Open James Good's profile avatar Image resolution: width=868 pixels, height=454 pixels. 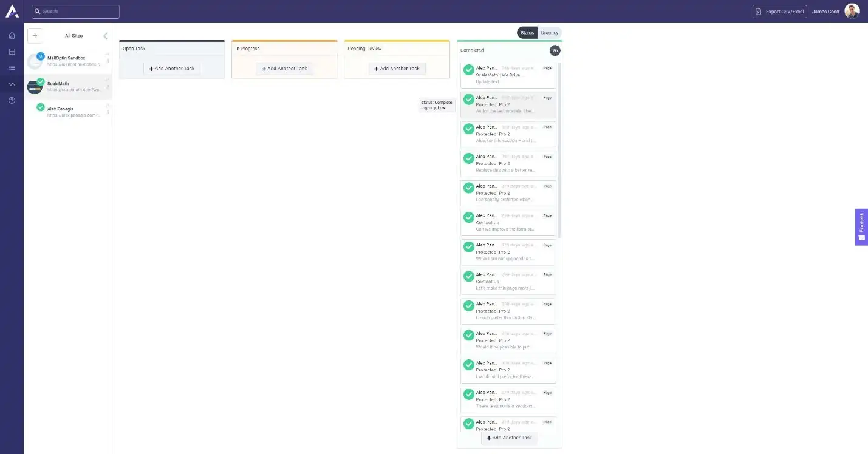pos(852,11)
